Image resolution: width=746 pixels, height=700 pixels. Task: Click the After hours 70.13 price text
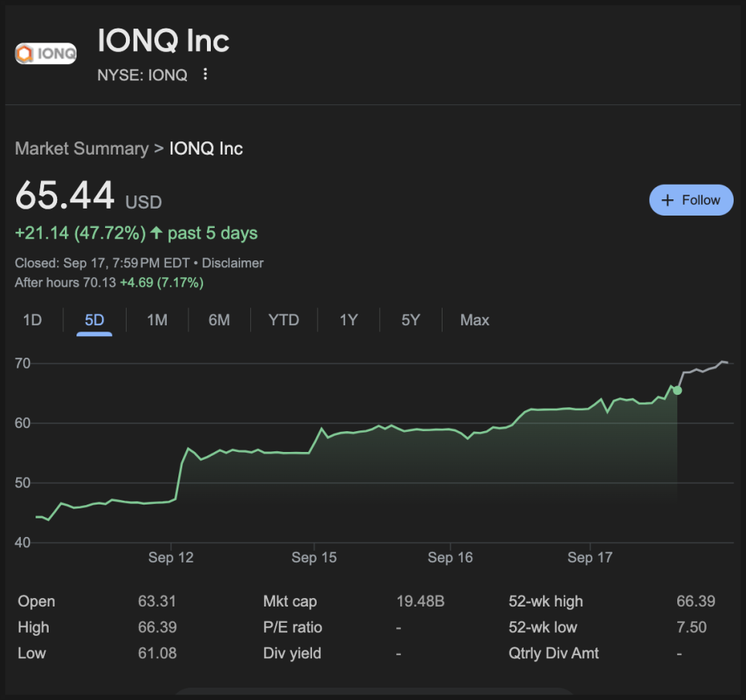[x=65, y=283]
